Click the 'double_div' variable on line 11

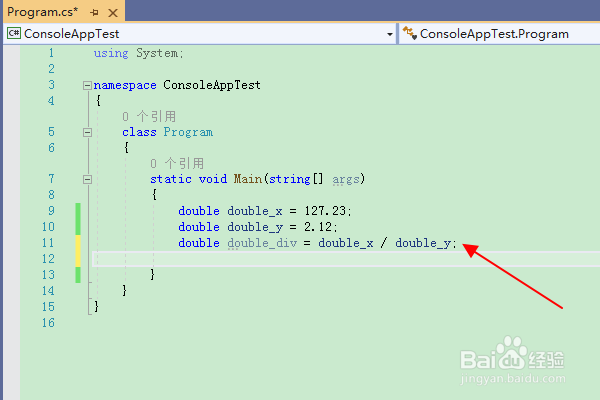pos(262,243)
